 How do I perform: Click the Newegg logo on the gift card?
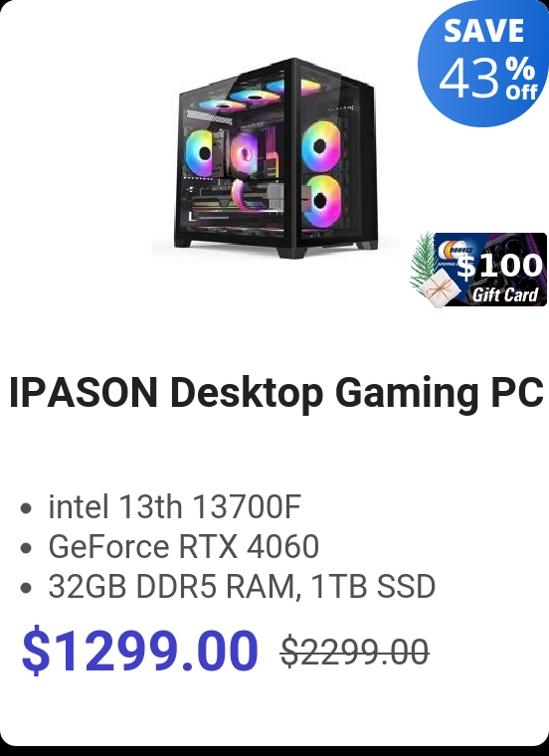455,250
